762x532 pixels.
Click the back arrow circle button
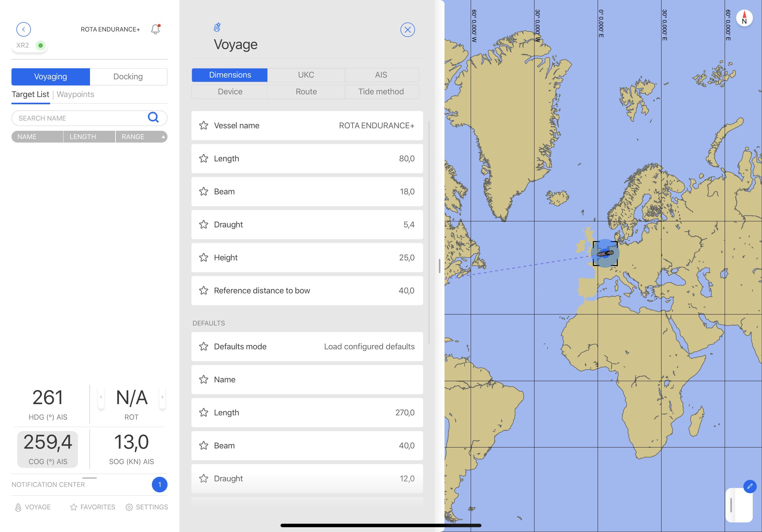tap(24, 29)
